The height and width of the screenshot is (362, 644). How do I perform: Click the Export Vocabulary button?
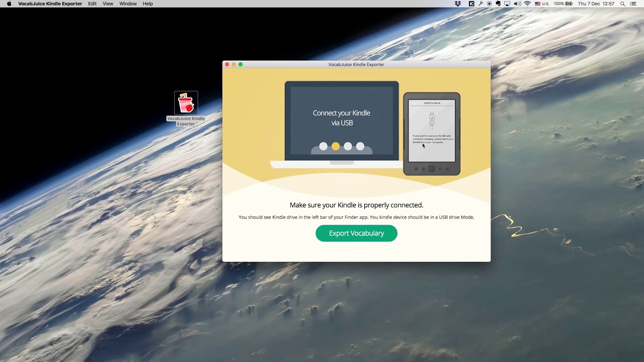point(356,233)
